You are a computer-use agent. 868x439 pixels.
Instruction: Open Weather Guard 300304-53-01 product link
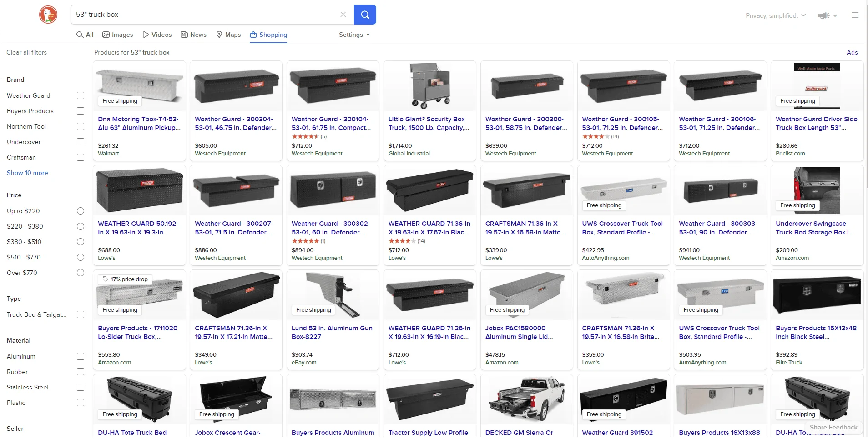[236, 124]
